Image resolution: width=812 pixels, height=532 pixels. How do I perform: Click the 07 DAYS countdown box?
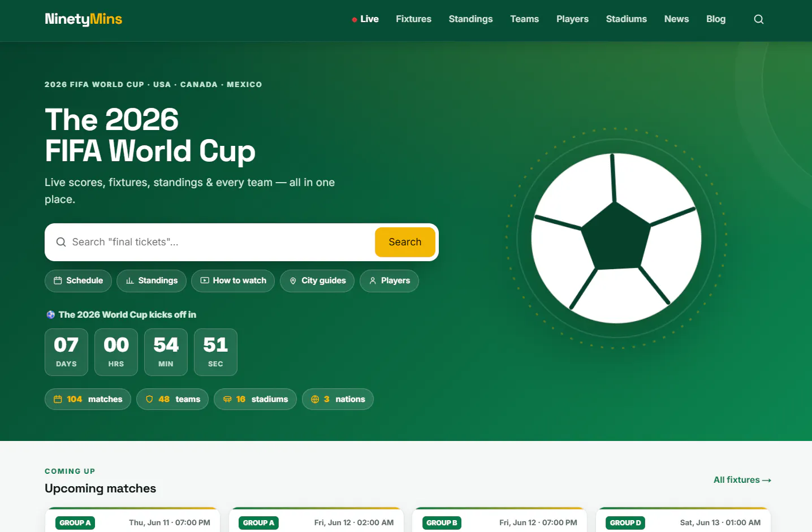click(x=66, y=352)
